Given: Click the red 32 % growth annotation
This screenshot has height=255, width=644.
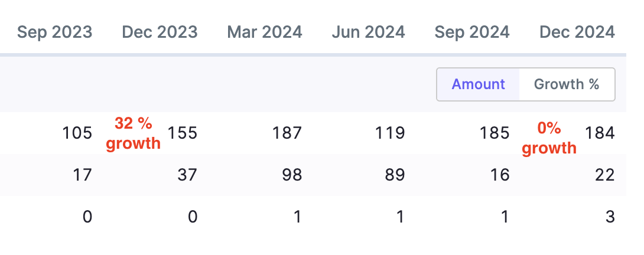Looking at the screenshot, I should pos(133,133).
